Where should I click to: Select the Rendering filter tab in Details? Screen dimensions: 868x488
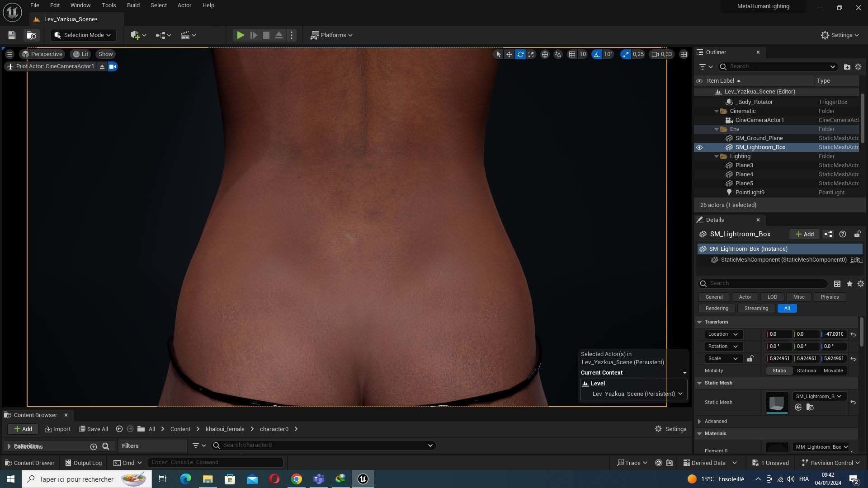[717, 308]
